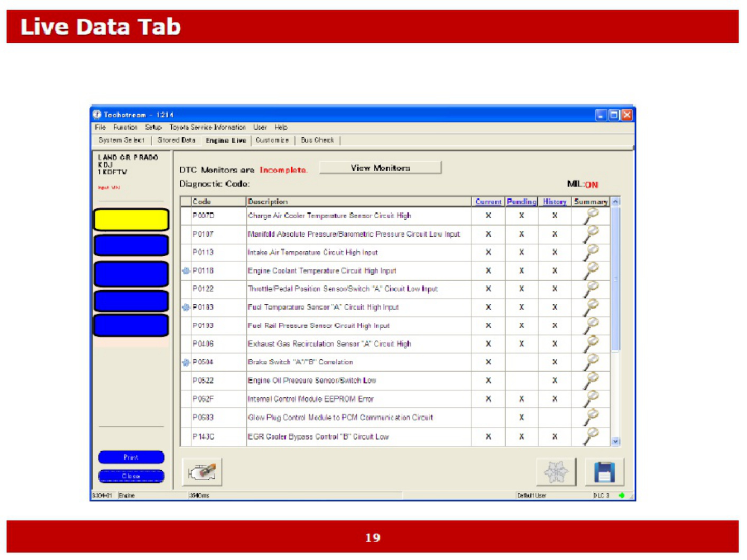This screenshot has width=747, height=560.
Task: Open summary magnifier for code P0522
Action: pyautogui.click(x=591, y=380)
